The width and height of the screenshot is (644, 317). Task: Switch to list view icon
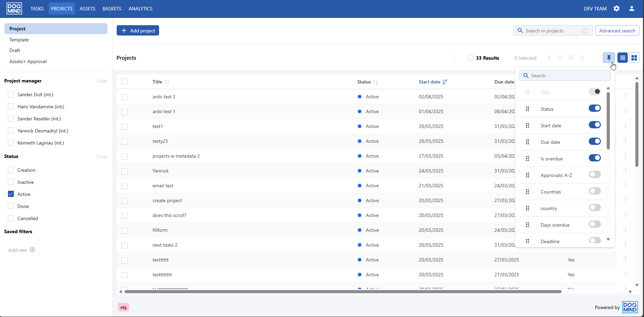pyautogui.click(x=623, y=58)
